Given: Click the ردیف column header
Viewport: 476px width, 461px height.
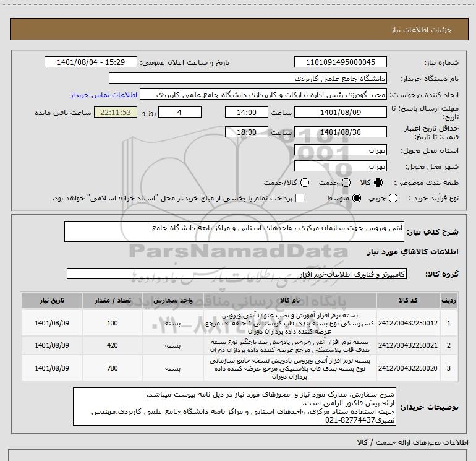Looking at the screenshot, I should (x=449, y=301).
